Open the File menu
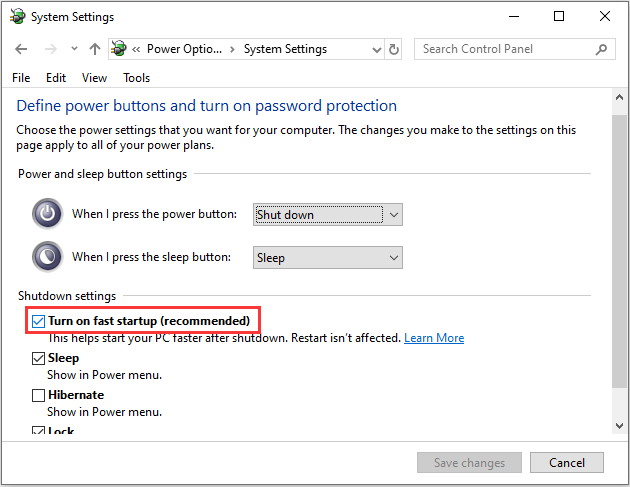 click(x=21, y=78)
